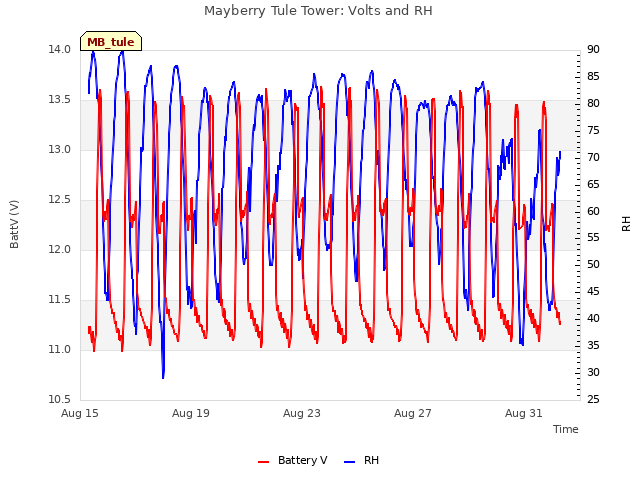Click the 35 RH tick label
This screenshot has height=480, width=640.
(593, 346)
